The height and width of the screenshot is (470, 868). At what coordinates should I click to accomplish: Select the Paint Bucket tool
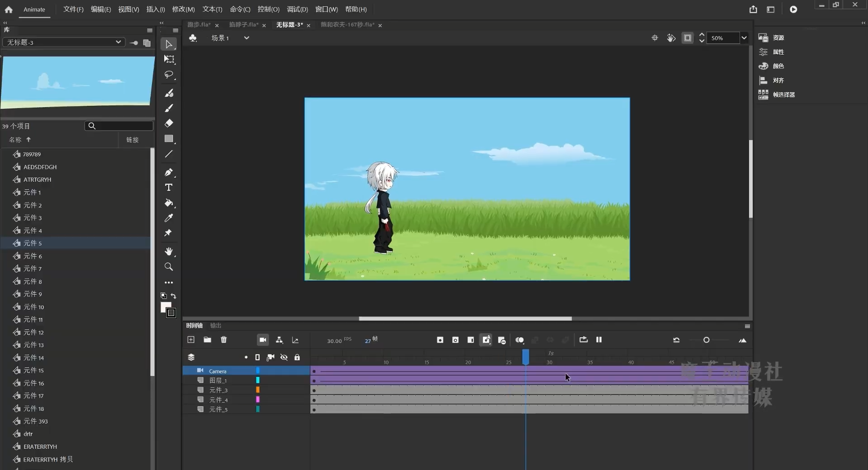pyautogui.click(x=169, y=203)
